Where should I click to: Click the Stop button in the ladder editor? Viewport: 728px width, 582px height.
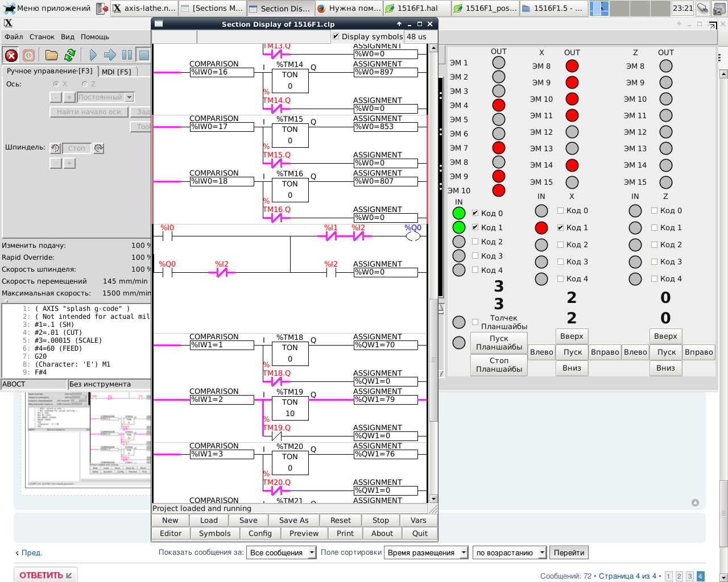pos(381,520)
